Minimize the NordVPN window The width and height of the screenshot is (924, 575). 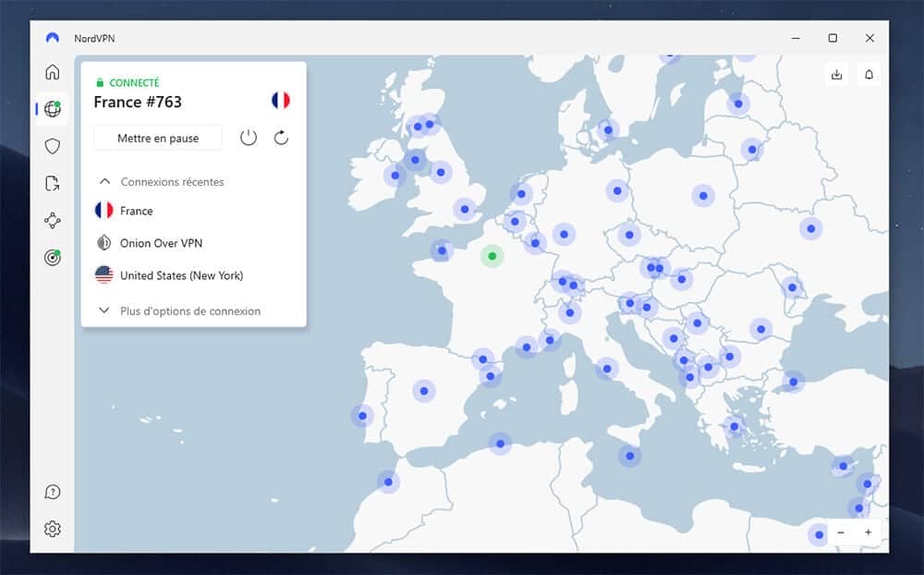coord(796,38)
